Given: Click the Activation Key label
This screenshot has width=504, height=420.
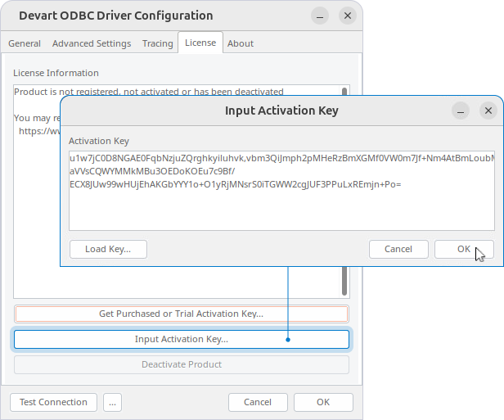Looking at the screenshot, I should coord(99,141).
